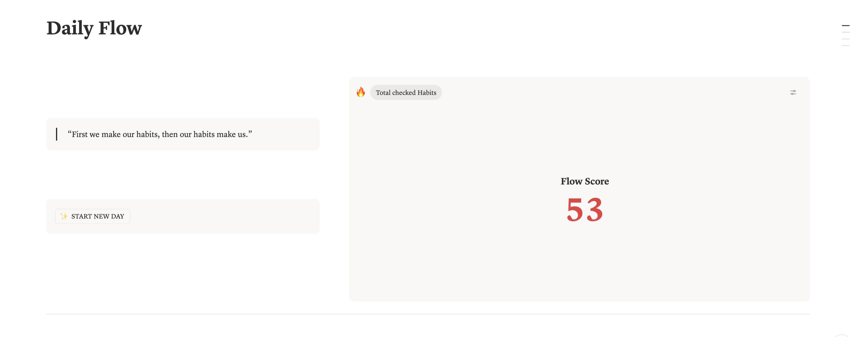
Task: Select the third table-of-contents line marker
Action: point(845,39)
